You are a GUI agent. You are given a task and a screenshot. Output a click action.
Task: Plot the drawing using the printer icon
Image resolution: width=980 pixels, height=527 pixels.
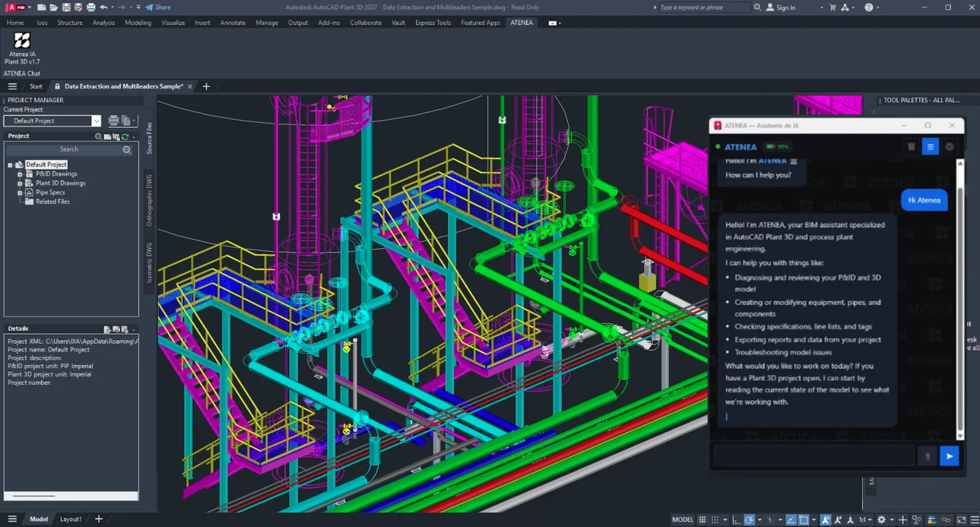point(91,7)
